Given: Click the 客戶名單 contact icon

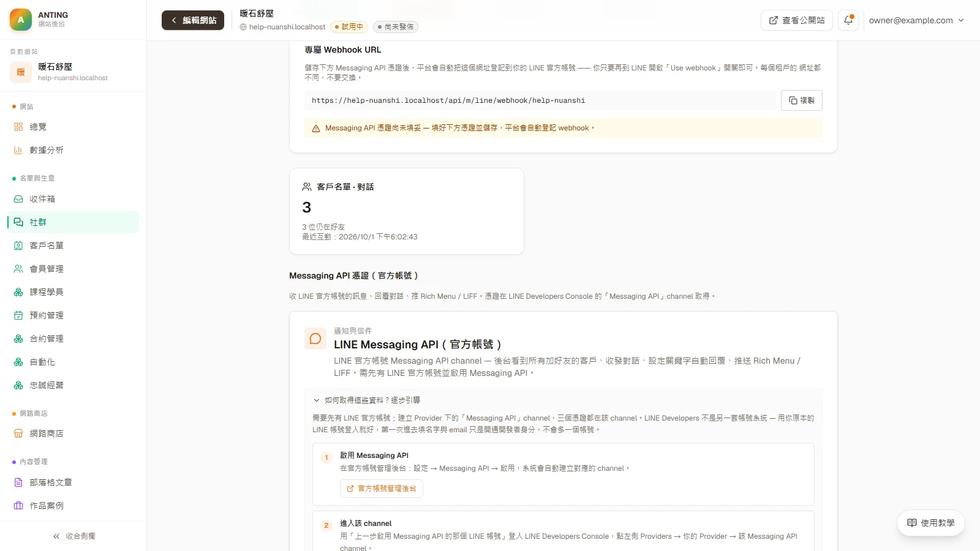Looking at the screenshot, I should [18, 246].
